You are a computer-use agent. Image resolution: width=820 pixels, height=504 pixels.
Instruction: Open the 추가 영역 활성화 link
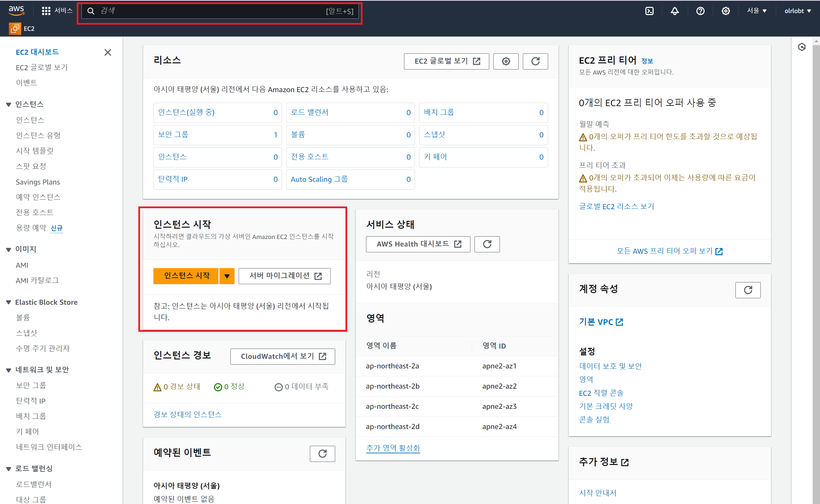click(393, 448)
